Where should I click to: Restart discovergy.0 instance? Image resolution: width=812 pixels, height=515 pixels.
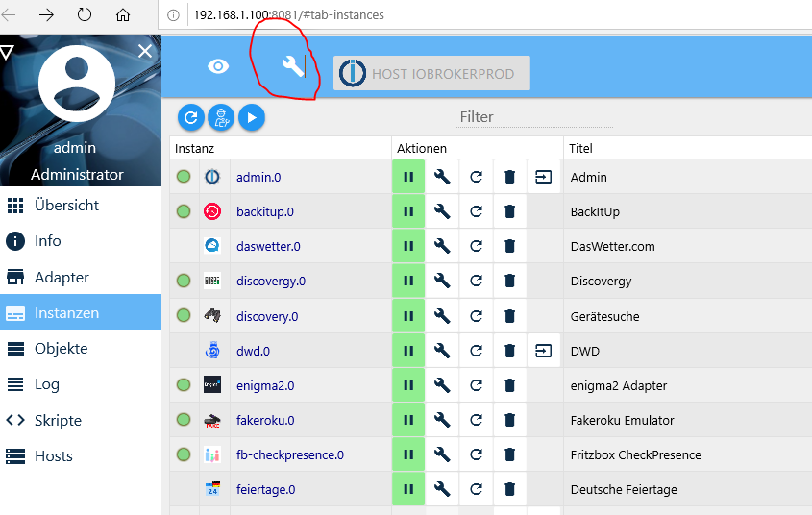click(x=476, y=281)
